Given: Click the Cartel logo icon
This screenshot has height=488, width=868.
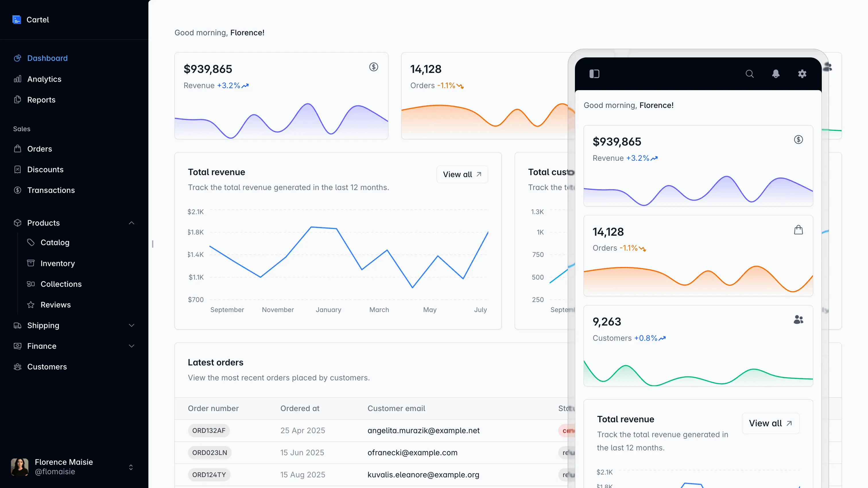Looking at the screenshot, I should click(17, 20).
